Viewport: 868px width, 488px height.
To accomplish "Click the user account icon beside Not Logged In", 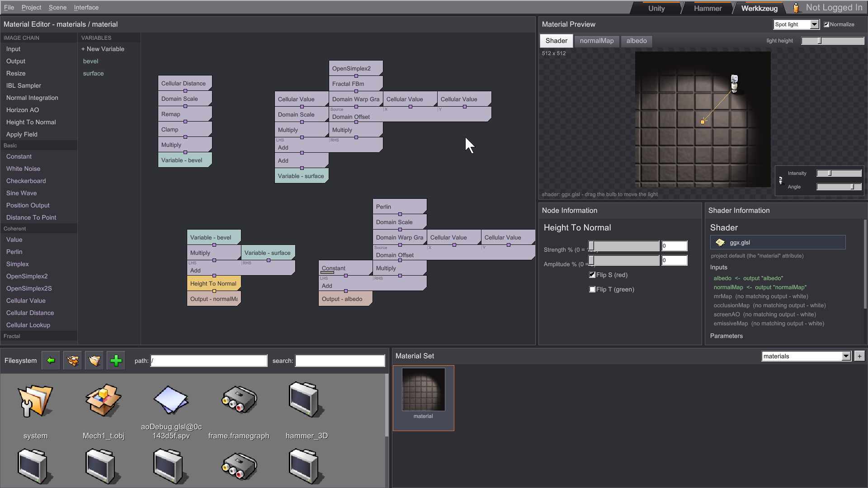I will [x=797, y=8].
